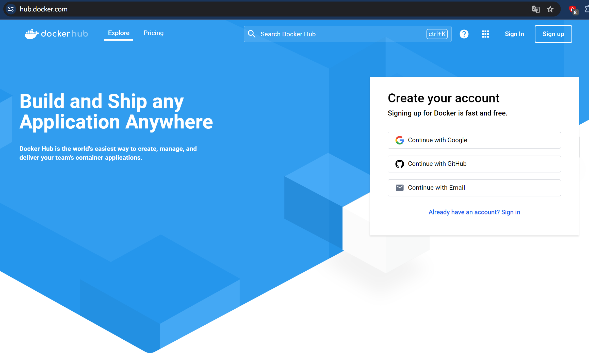
Task: Open the red shield extension icon
Action: point(573,10)
